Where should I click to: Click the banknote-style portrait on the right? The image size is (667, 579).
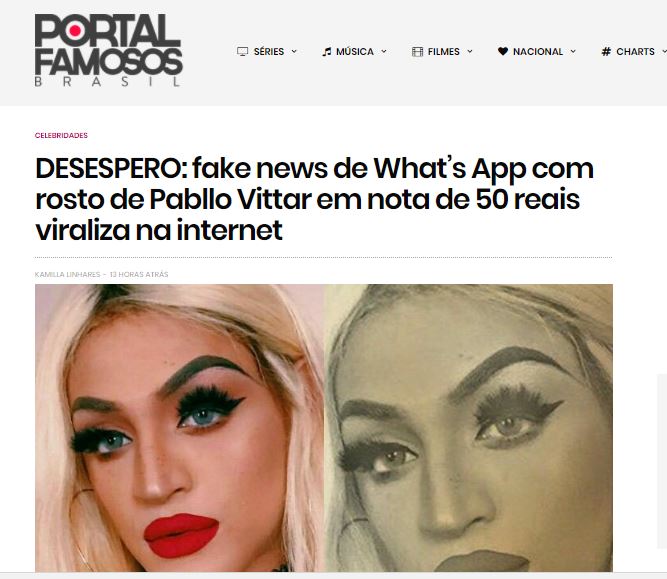pos(468,428)
